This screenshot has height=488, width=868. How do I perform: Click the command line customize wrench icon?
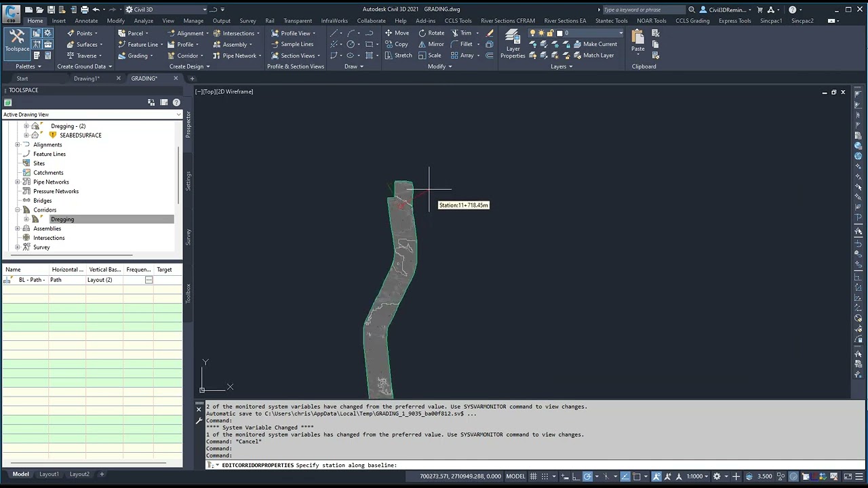click(x=199, y=421)
